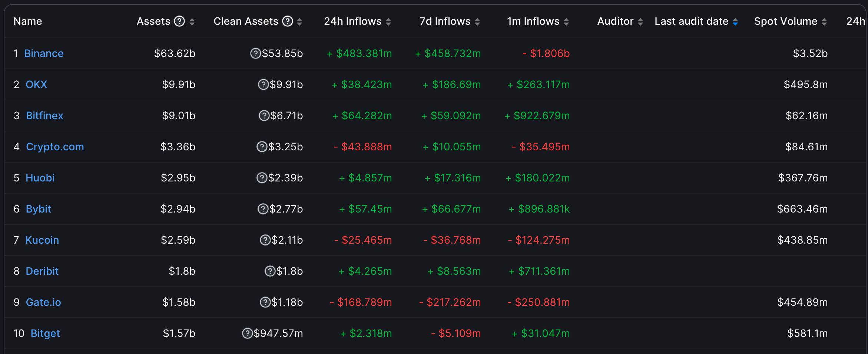
Task: Click the question icon beside Bitfinex's $6.71b
Action: (x=264, y=116)
